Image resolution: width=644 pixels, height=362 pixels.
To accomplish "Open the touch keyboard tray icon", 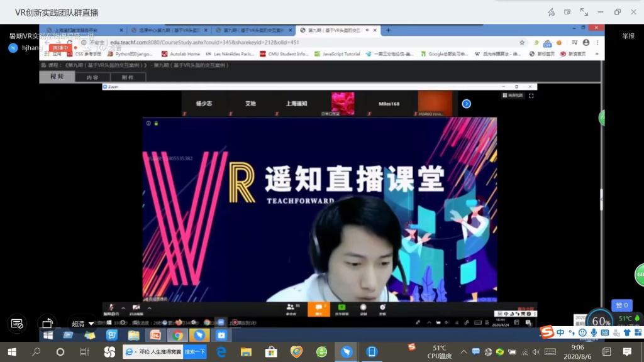I will point(550,352).
